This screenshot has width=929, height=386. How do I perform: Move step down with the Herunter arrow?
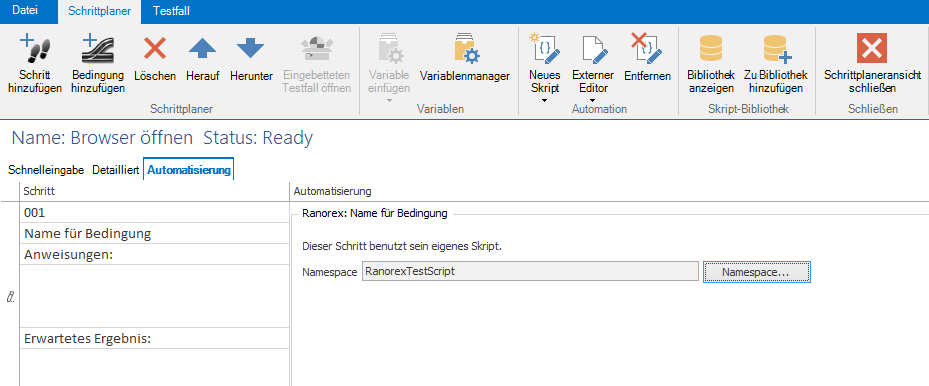pos(251,48)
